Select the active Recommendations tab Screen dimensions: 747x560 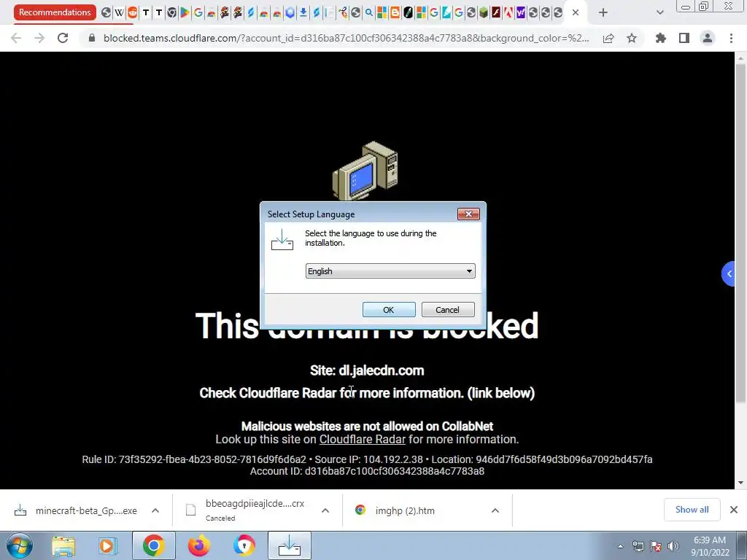[x=55, y=12]
